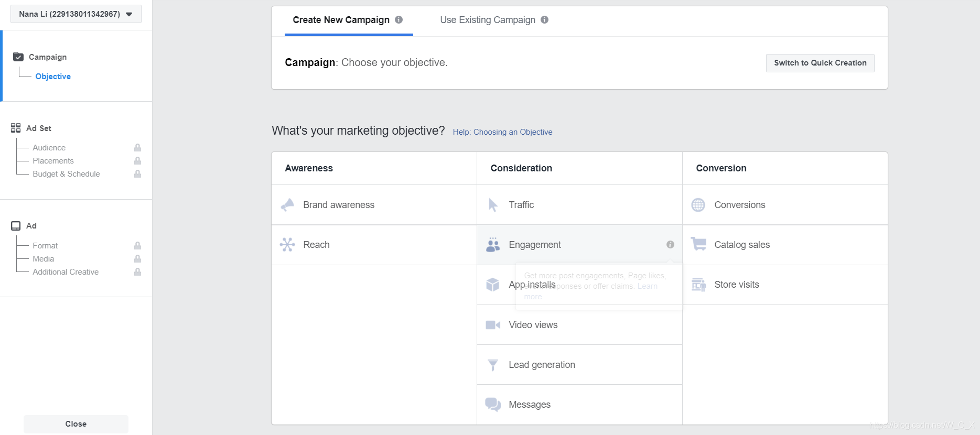Open the Ad section in sidebar

[x=31, y=226]
